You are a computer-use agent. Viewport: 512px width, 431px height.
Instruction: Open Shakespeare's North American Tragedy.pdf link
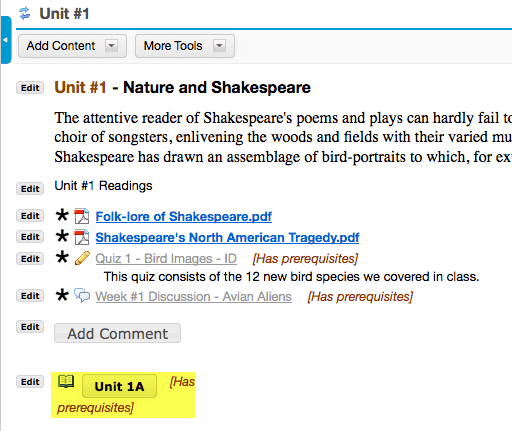227,238
